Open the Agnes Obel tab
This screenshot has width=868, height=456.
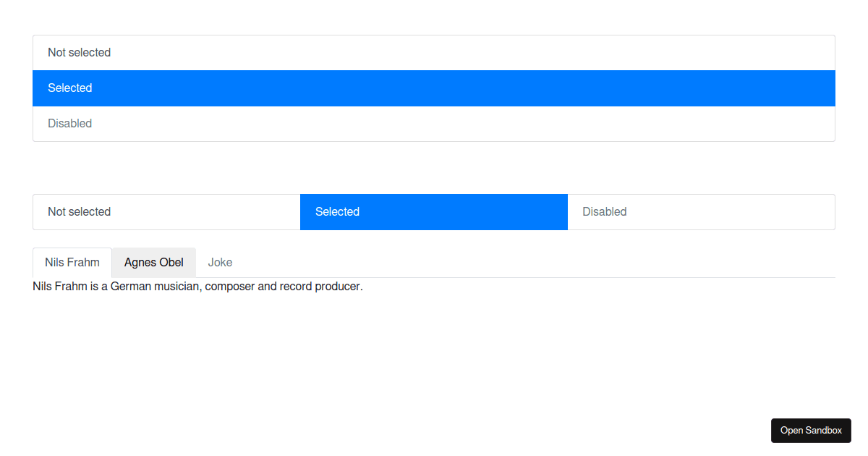[x=154, y=262]
